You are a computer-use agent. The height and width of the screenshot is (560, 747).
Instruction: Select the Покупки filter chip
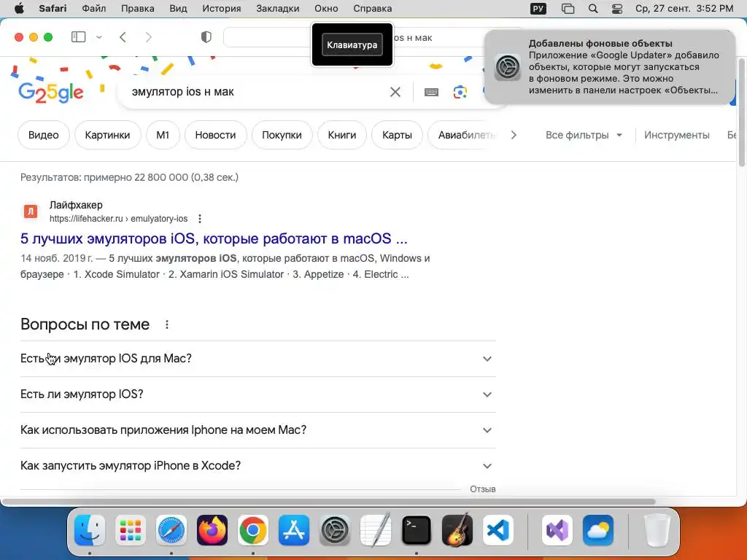282,135
